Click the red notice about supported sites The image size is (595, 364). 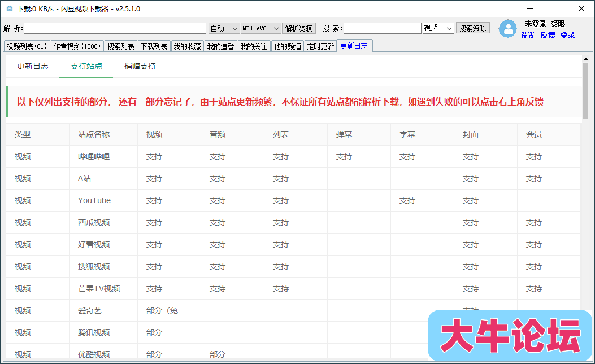click(x=280, y=102)
